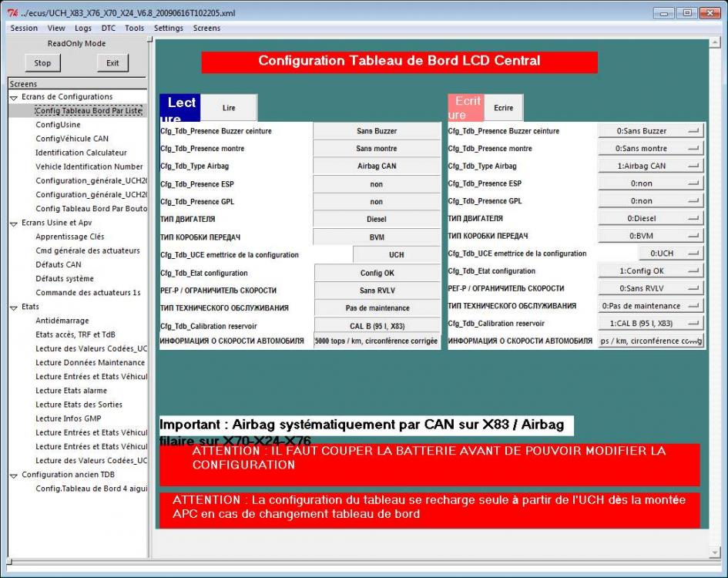The image size is (728, 578).
Task: Open Vehicle Identification Number screen
Action: pyautogui.click(x=89, y=166)
